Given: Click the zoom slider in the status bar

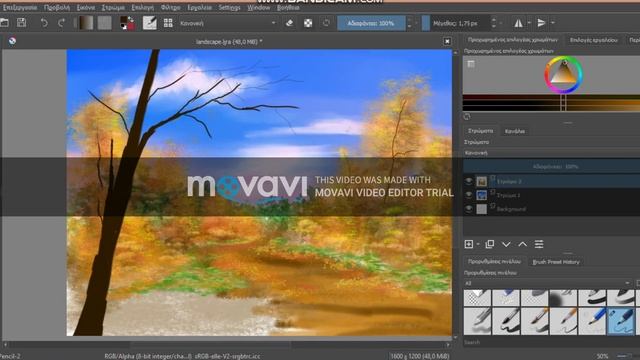Looking at the screenshot, I should 625,356.
